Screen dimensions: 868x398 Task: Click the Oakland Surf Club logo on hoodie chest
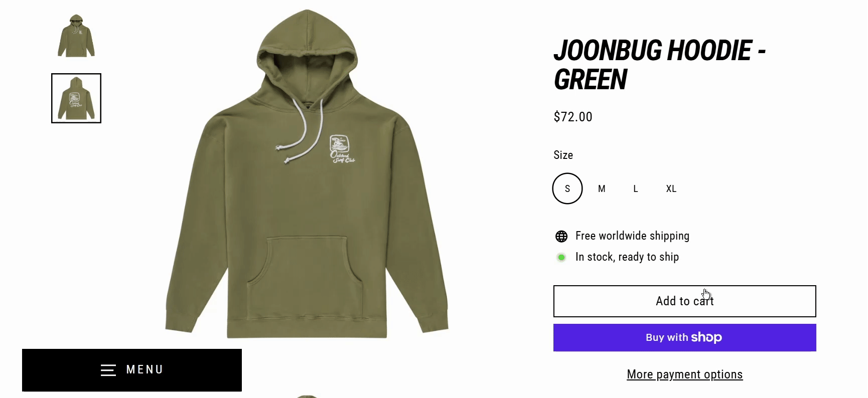[x=342, y=149]
